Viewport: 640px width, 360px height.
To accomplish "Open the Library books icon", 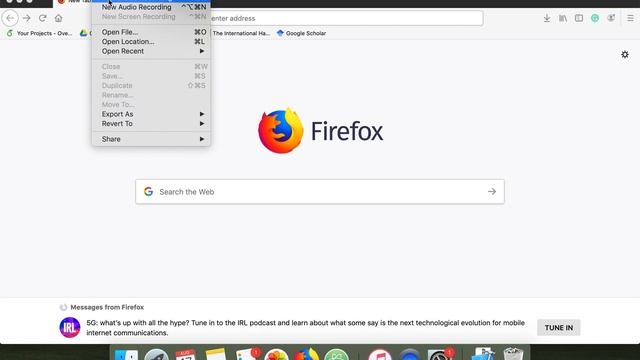I will [x=563, y=18].
